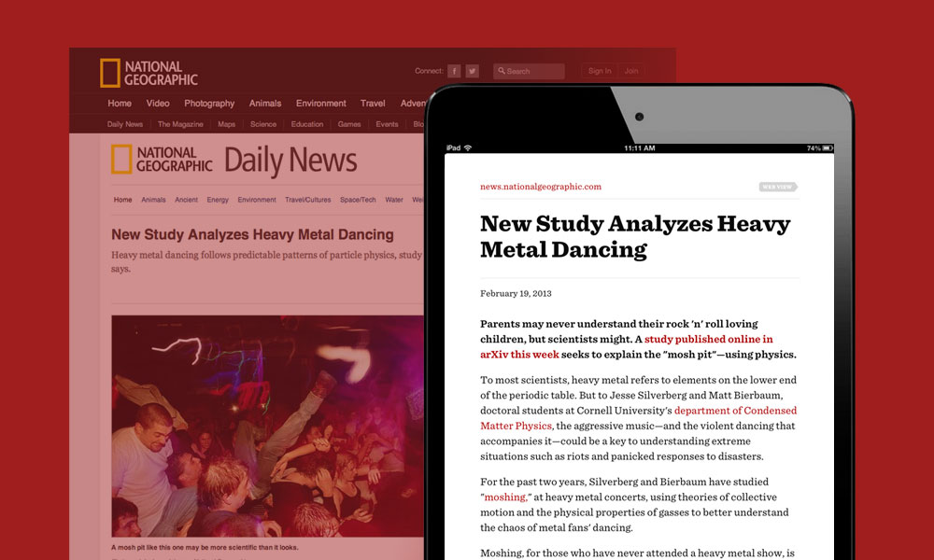934x560 pixels.
Task: Tap the battery icon in the iPad status bar
Action: click(x=828, y=147)
